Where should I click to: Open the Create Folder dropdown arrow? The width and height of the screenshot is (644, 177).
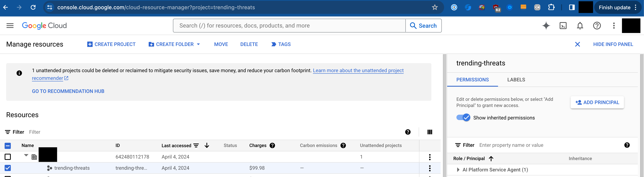pos(199,44)
